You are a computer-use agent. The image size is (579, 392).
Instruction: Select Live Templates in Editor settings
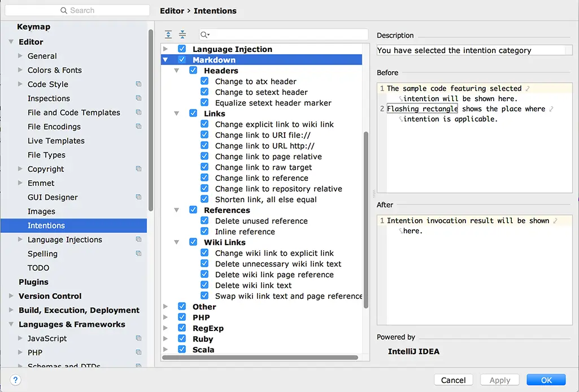click(x=56, y=141)
